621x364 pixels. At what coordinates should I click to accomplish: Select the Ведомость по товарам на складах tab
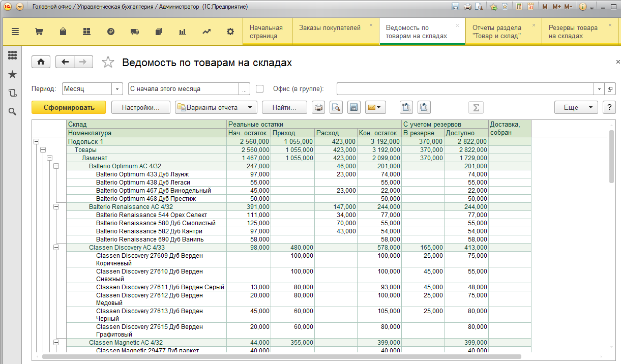(x=422, y=32)
